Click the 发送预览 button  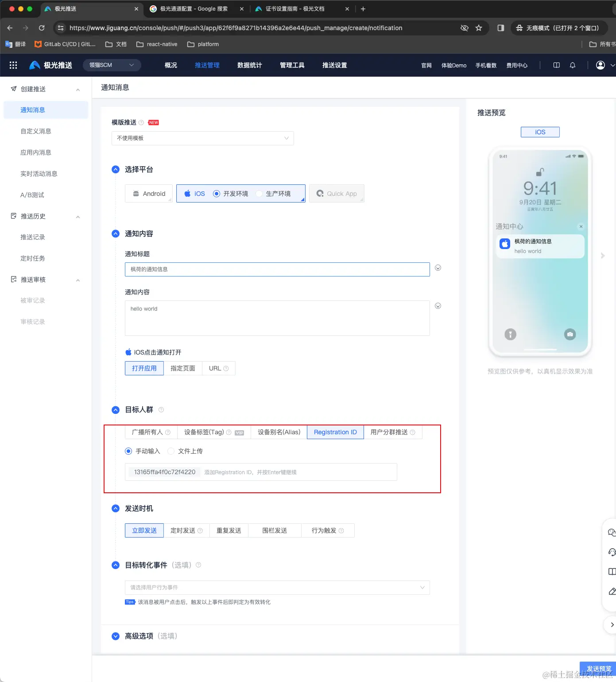coord(599,669)
